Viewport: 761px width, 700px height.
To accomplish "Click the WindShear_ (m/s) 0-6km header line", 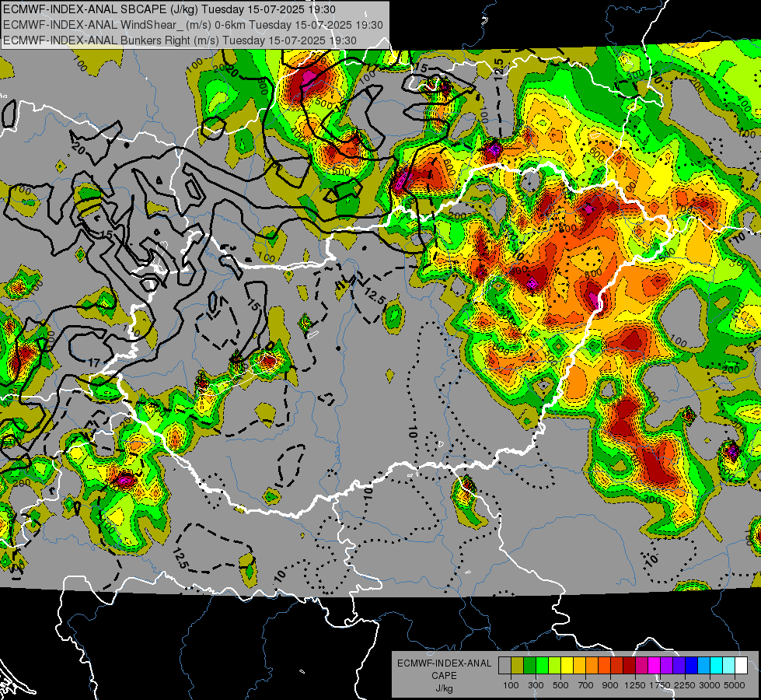I will [x=193, y=25].
